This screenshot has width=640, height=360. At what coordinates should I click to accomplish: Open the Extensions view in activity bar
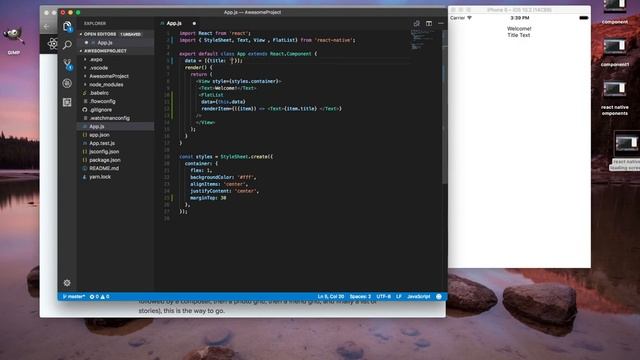coord(67,102)
